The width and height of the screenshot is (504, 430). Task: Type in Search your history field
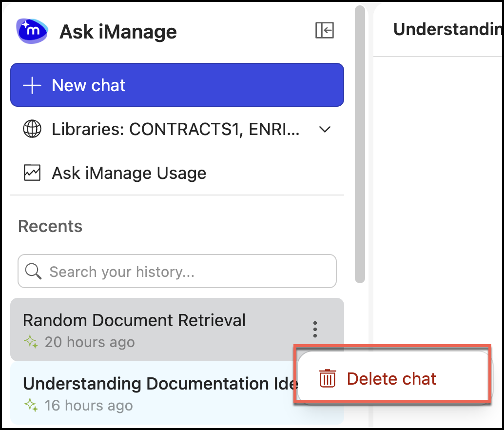[185, 272]
